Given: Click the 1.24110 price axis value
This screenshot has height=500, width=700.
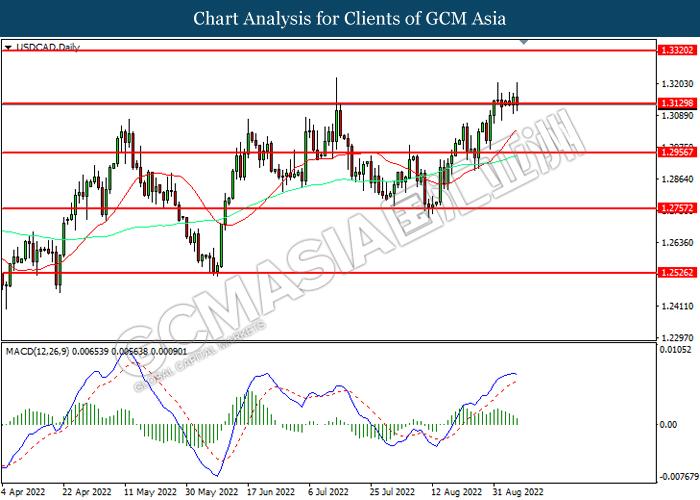Looking at the screenshot, I should tap(677, 306).
